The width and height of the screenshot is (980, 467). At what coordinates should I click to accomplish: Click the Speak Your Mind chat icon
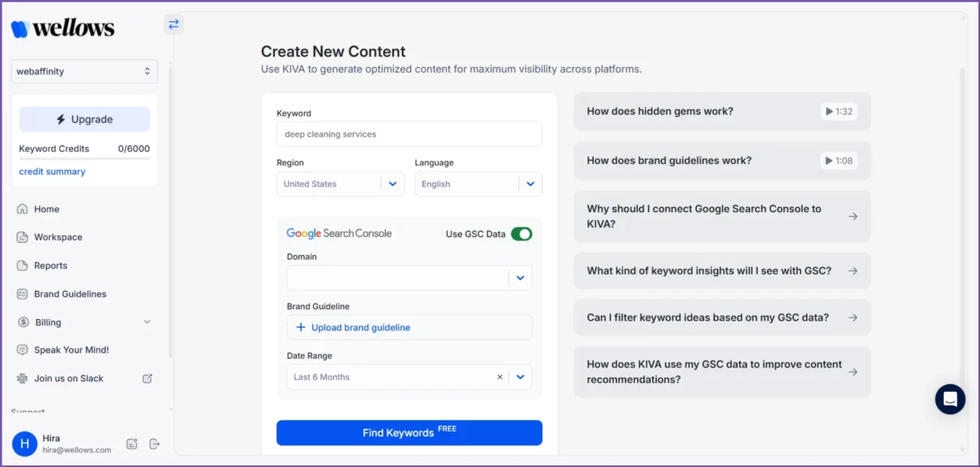(x=22, y=350)
